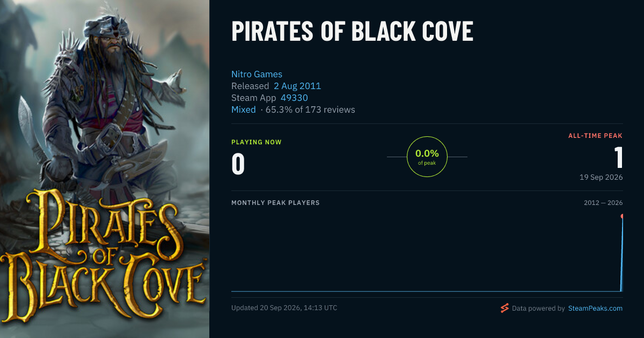
Task: Click the 19 Sep 2026 peak date
Action: tap(601, 178)
